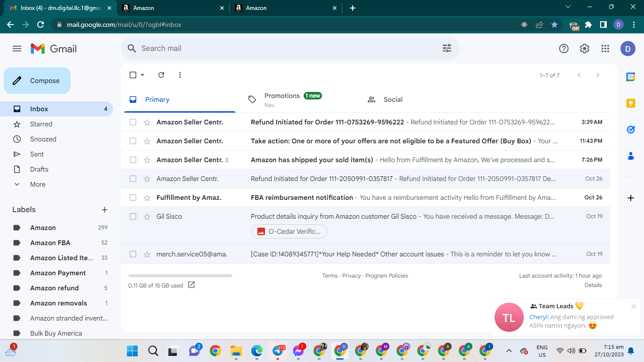Click the magnifier icon in the mail search bar
Screen dimensions: 644x362
click(x=132, y=49)
